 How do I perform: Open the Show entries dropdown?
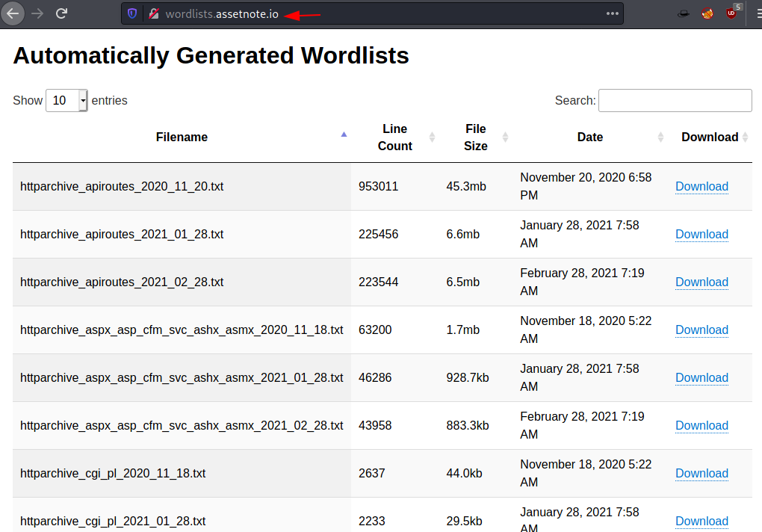pos(66,100)
